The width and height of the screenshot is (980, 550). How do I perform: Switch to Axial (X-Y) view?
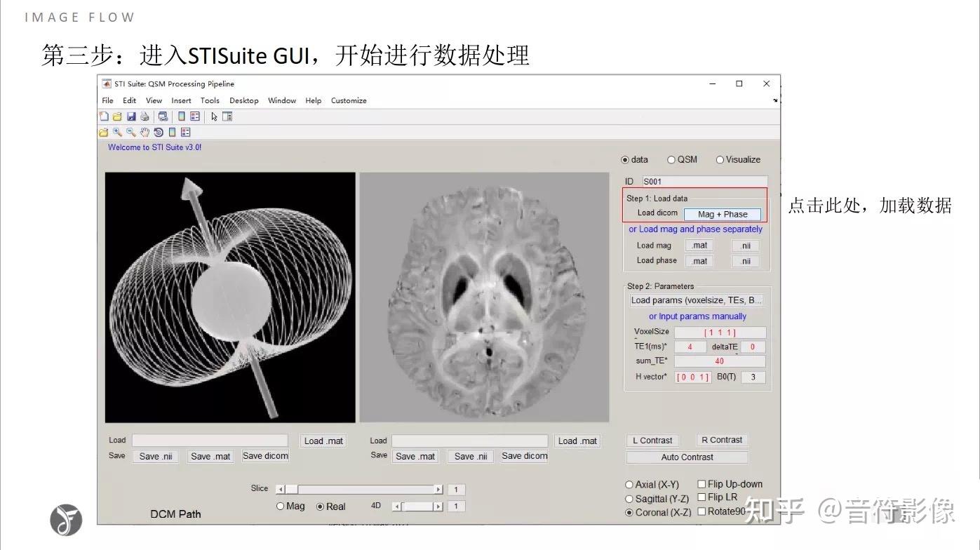click(x=629, y=484)
